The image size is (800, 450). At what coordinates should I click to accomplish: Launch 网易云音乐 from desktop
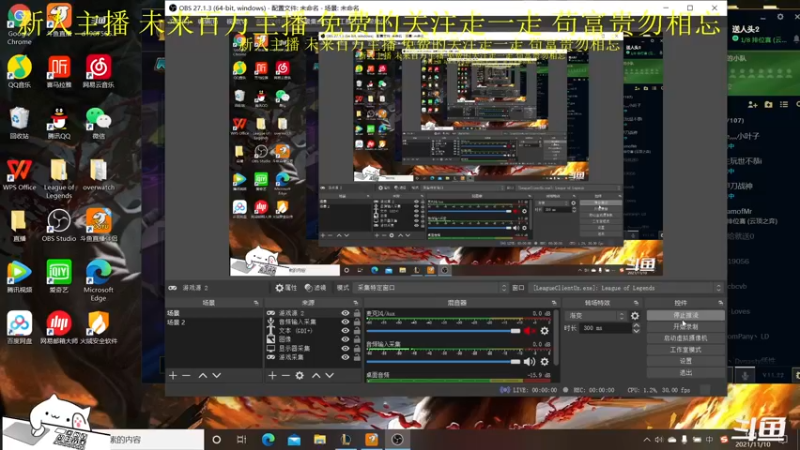pyautogui.click(x=98, y=71)
